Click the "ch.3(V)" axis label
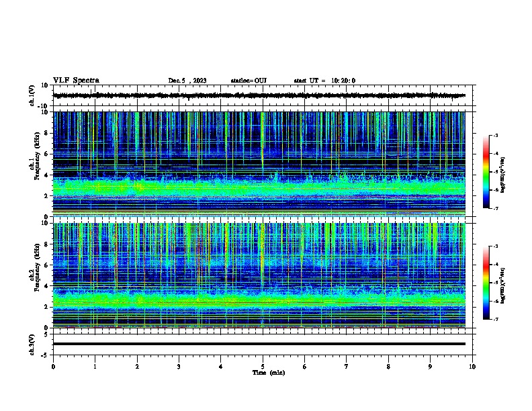Viewport: 532px width, 411px height. (x=32, y=345)
